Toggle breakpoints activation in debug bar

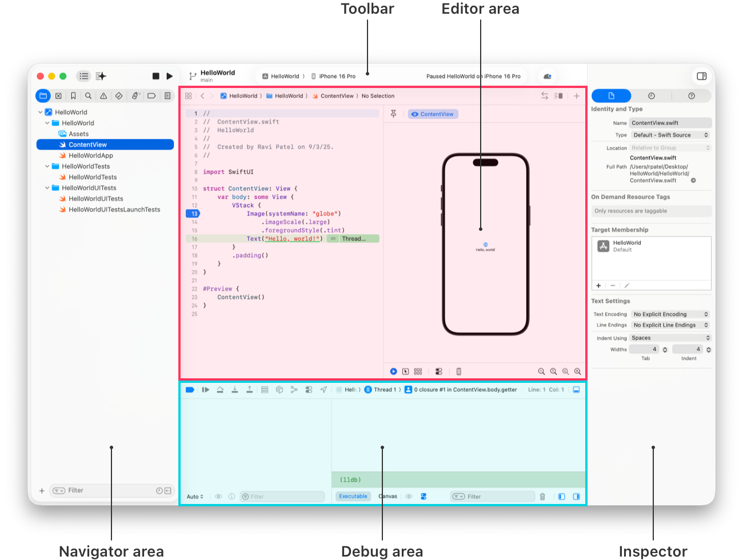click(x=190, y=390)
